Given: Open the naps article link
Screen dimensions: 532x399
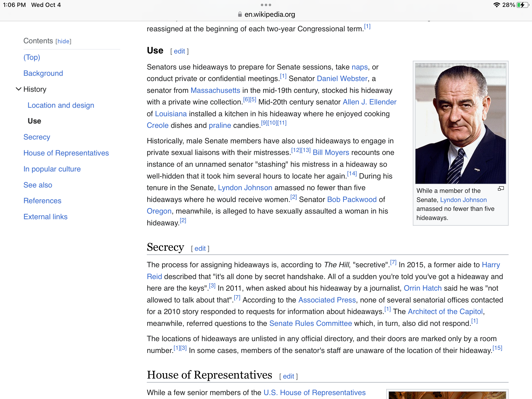Looking at the screenshot, I should click(x=360, y=67).
